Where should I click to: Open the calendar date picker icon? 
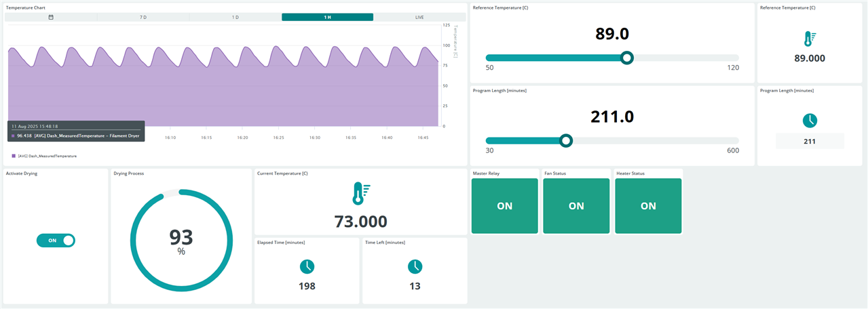(x=51, y=17)
